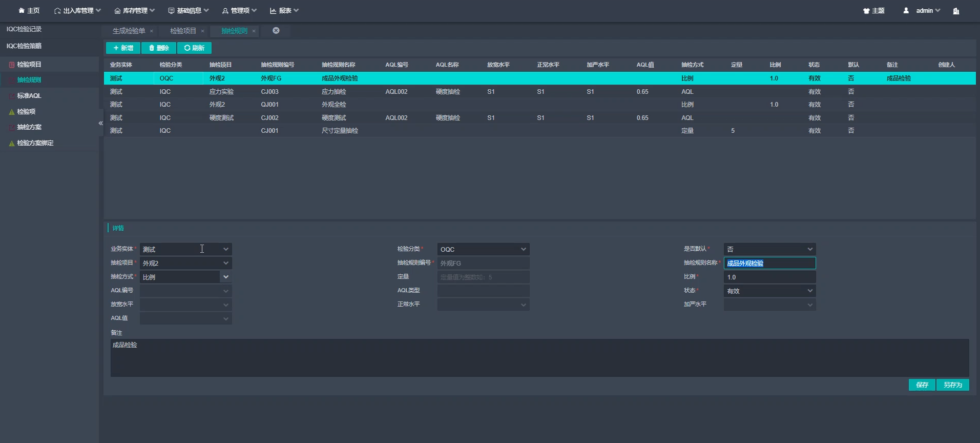
Task: Select the CJ001 尺寸定量抽检 row
Action: click(540, 131)
